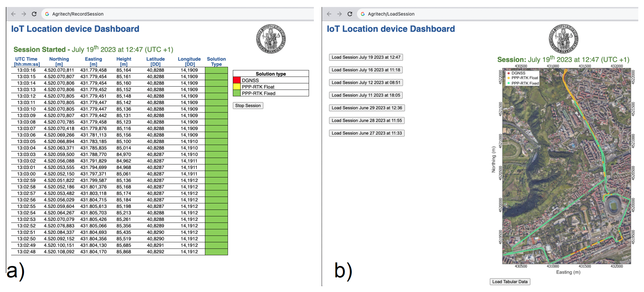Image resolution: width=644 pixels, height=292 pixels.
Task: Click forward arrow in LoadSession browser
Action: point(339,14)
